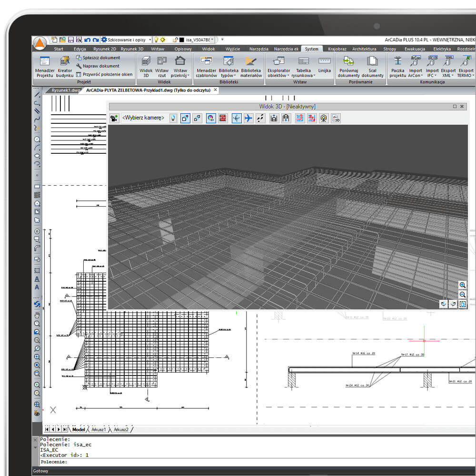Open Porównaj dokumenty comparison tool
Viewport: 476px width, 476px height.
348,67
